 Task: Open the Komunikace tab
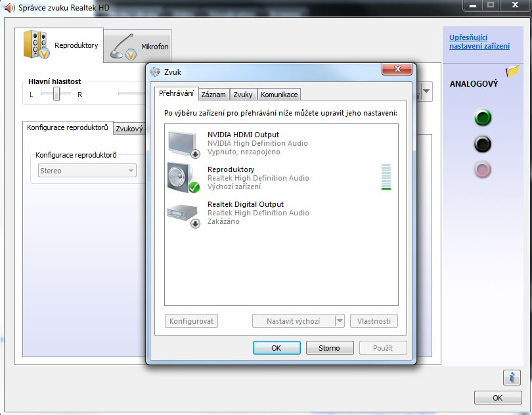coord(279,95)
